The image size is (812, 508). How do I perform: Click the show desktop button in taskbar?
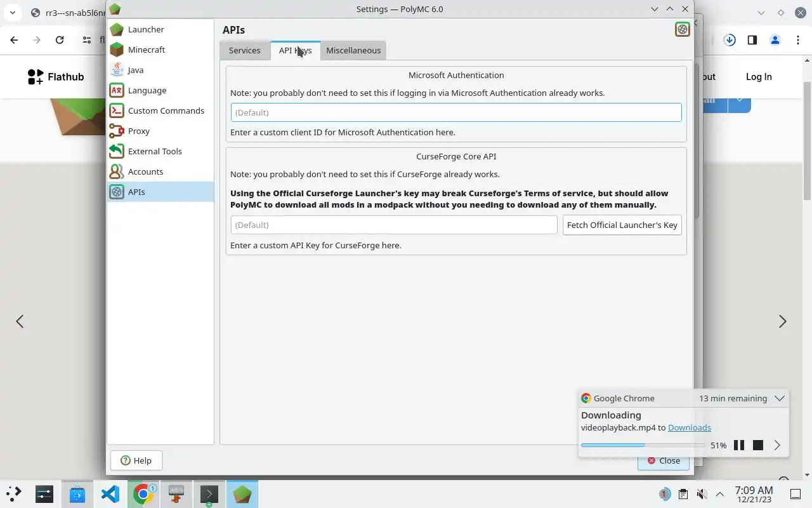[x=796, y=494]
